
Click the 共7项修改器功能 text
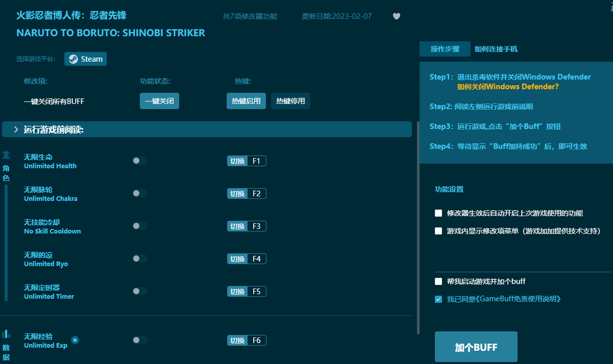(250, 16)
